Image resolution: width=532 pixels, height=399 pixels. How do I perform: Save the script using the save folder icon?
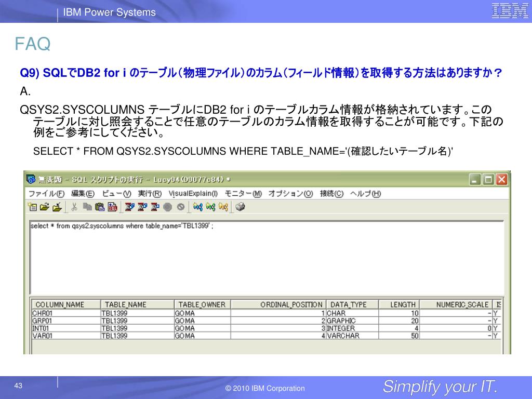click(57, 207)
